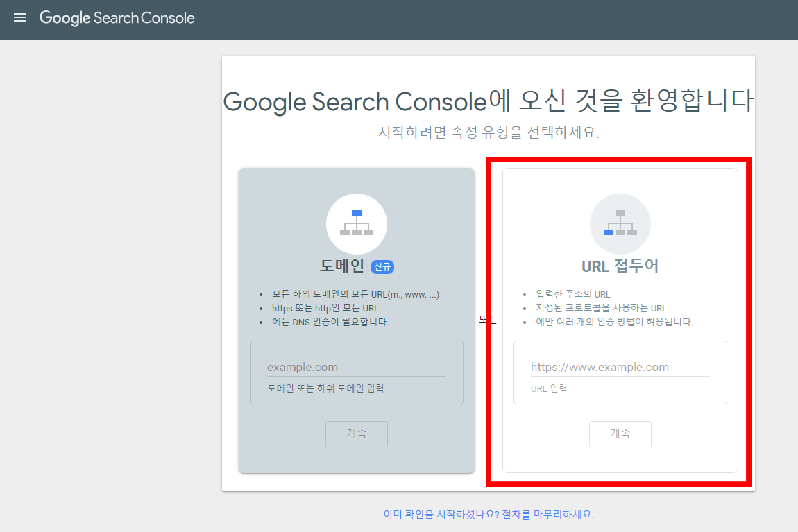
Task: Click the https 또는 http인 모든 URL bullet
Action: [325, 308]
